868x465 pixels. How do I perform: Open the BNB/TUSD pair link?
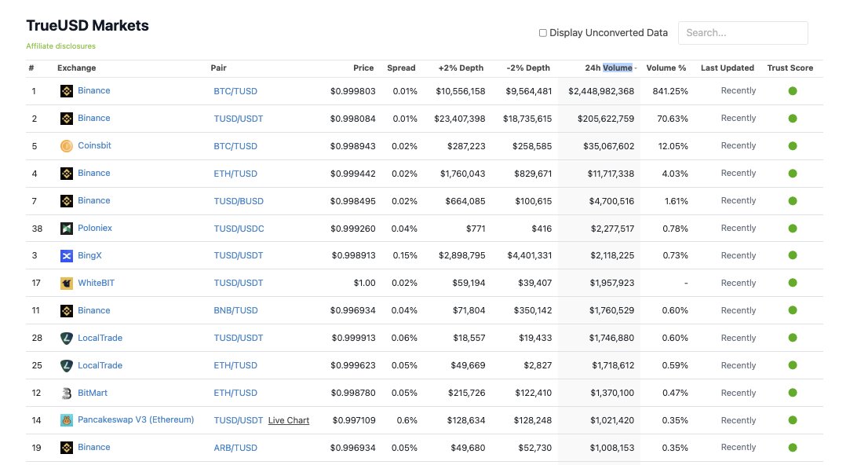(235, 310)
